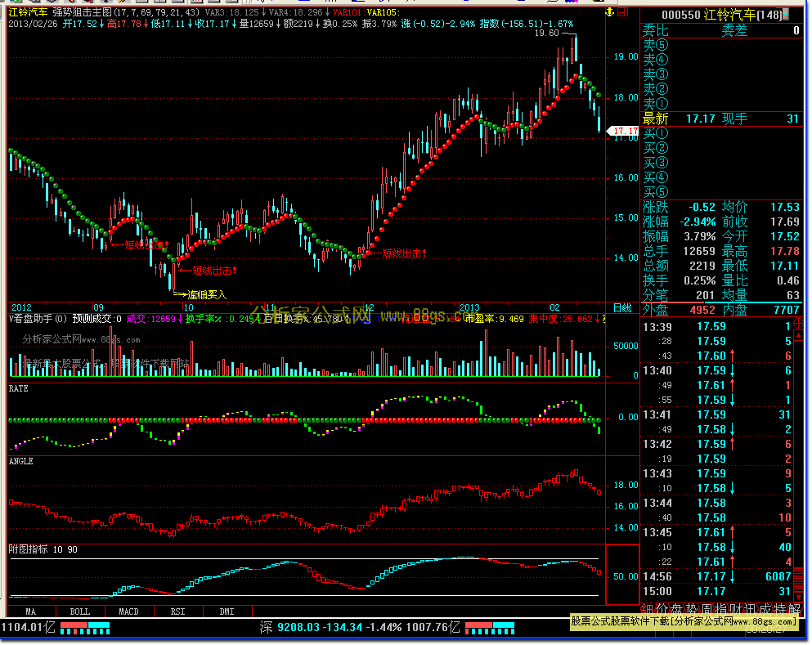Open the 周 tab in side panel
The image size is (812, 645).
(706, 609)
